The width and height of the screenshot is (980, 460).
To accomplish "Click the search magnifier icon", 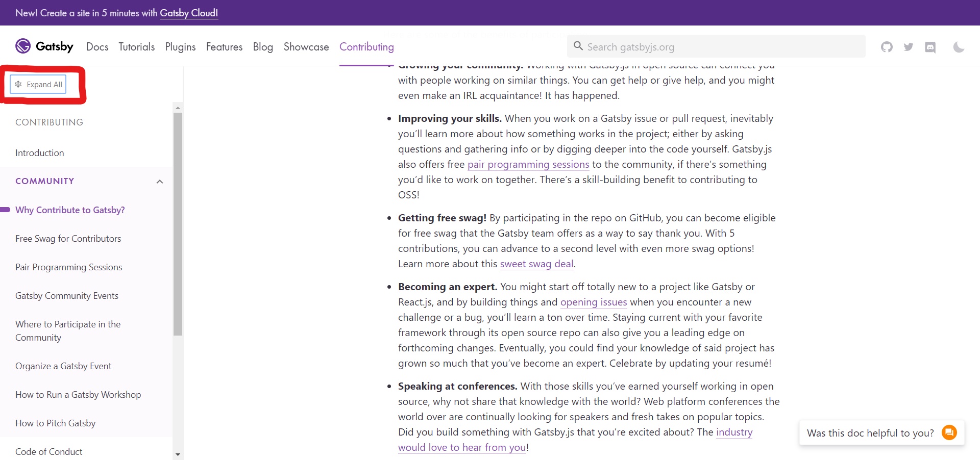I will [578, 46].
